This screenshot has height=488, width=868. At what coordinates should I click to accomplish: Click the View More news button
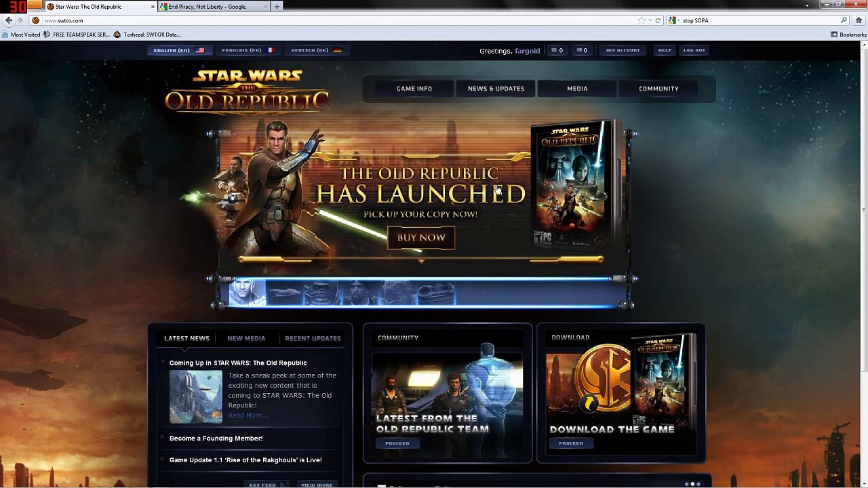317,485
